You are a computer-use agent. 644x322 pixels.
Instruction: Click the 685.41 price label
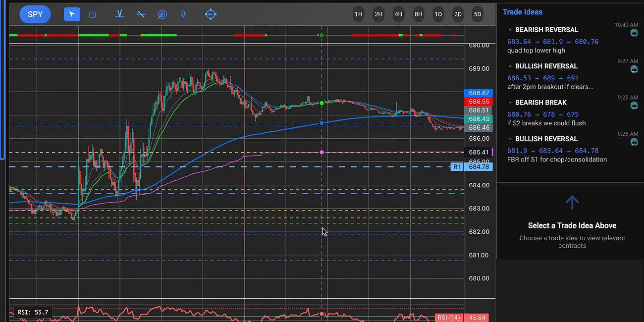point(479,152)
